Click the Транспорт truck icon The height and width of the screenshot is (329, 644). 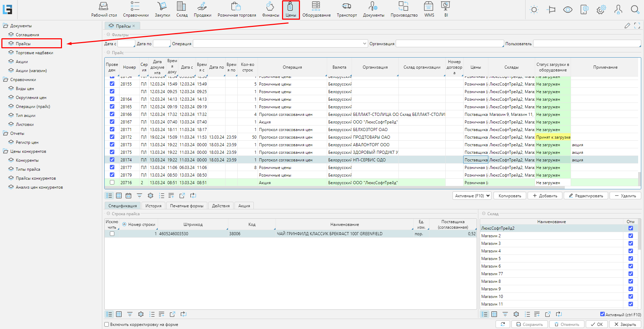click(x=346, y=7)
